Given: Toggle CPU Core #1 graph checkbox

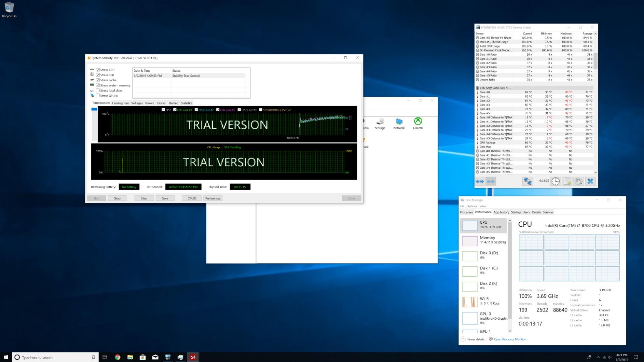Looking at the screenshot, I should [x=175, y=110].
